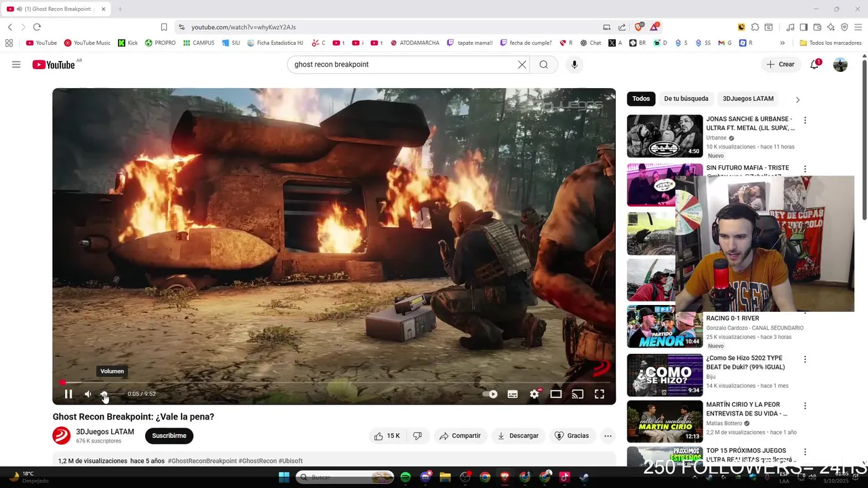The image size is (868, 488).
Task: Click the address bar URL
Action: point(243,27)
